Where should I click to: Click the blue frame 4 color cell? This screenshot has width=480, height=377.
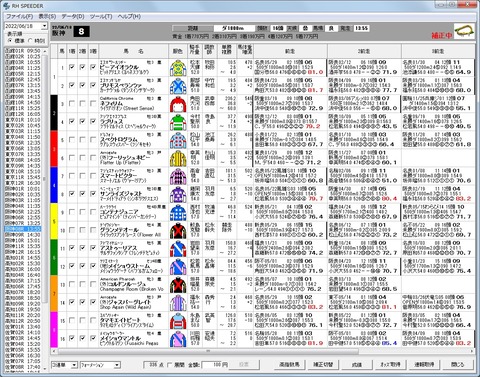(x=54, y=185)
